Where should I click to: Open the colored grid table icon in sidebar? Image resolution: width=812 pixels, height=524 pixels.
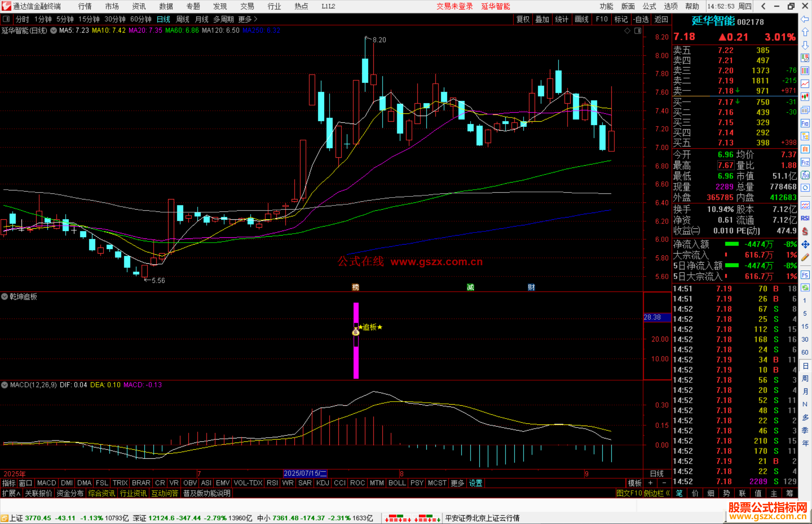pos(805,71)
